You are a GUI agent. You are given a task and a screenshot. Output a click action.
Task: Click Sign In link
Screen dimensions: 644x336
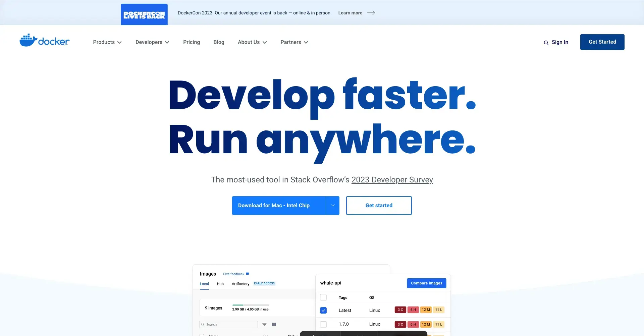pyautogui.click(x=560, y=42)
